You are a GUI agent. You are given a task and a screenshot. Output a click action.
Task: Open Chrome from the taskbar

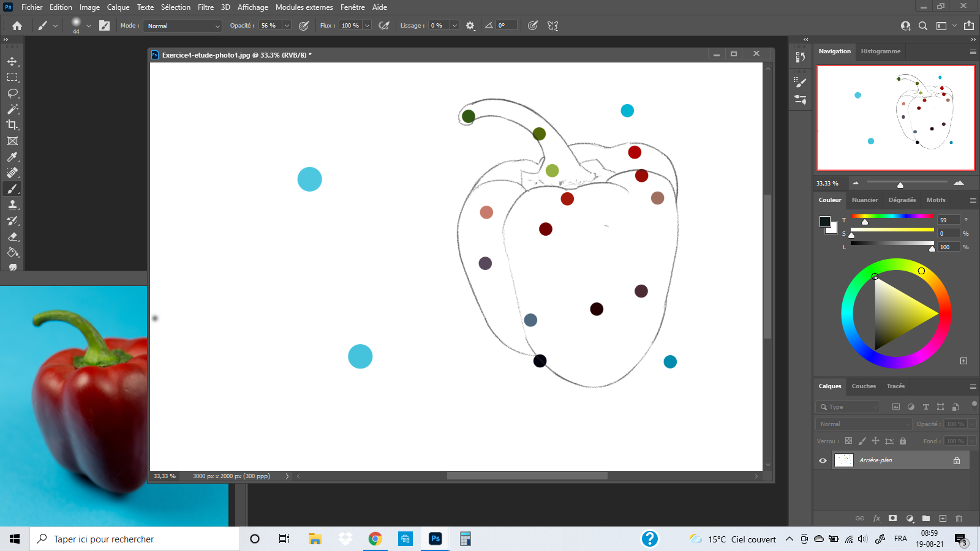point(375,539)
